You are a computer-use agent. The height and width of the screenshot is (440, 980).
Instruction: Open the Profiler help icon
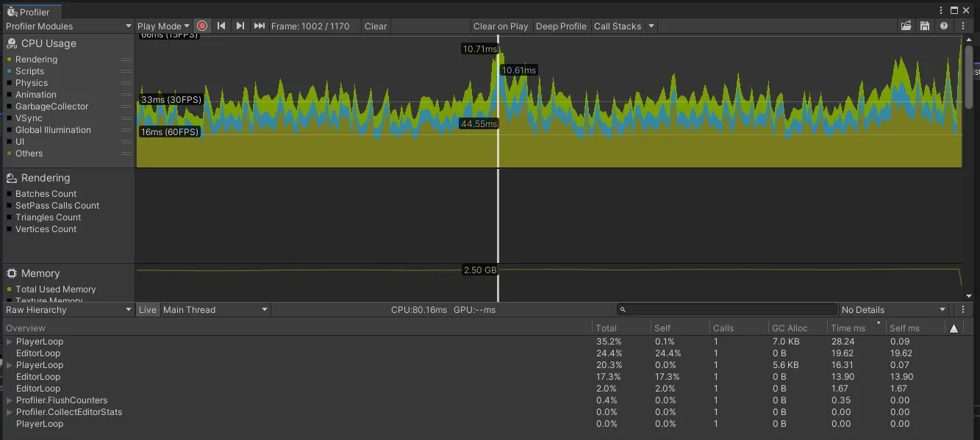click(x=944, y=26)
